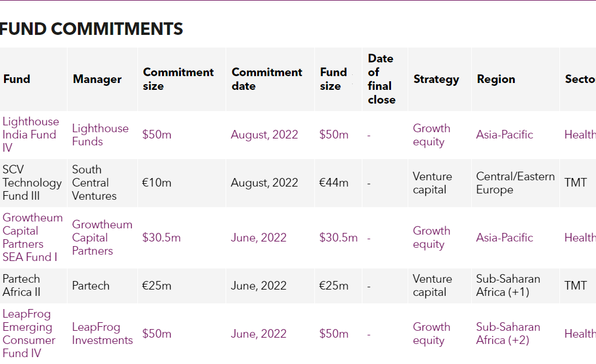Click the Commitment date column header
596x364 pixels.
267,79
